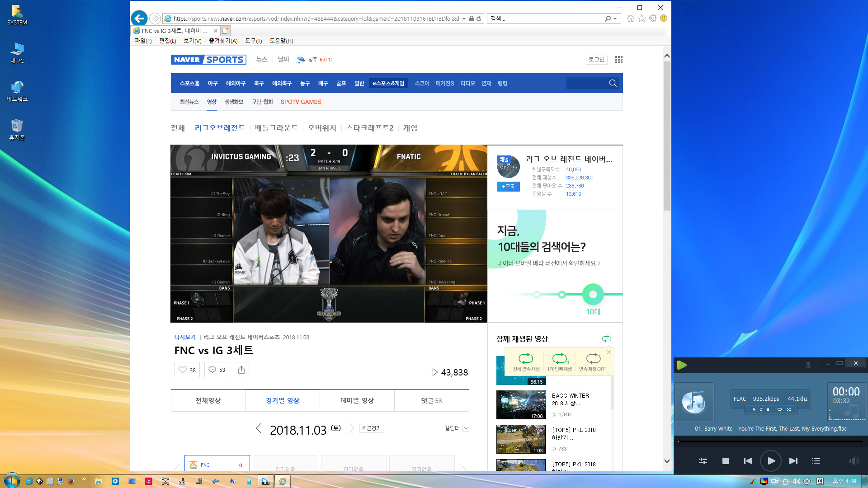Close the repeat options popup
Image resolution: width=868 pixels, height=488 pixels.
pyautogui.click(x=609, y=352)
